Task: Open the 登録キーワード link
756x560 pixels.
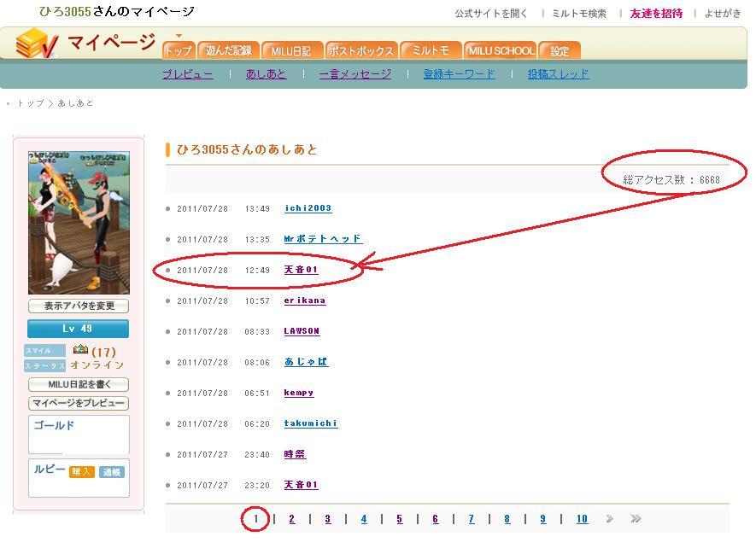Action: (459, 74)
